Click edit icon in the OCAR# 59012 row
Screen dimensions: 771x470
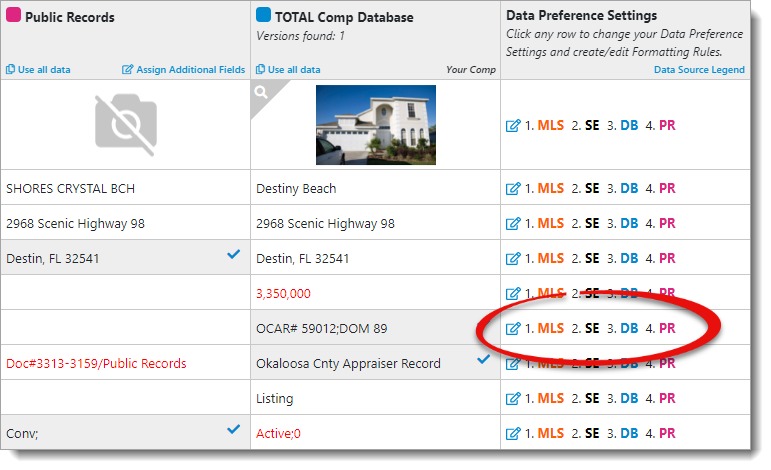tap(513, 328)
